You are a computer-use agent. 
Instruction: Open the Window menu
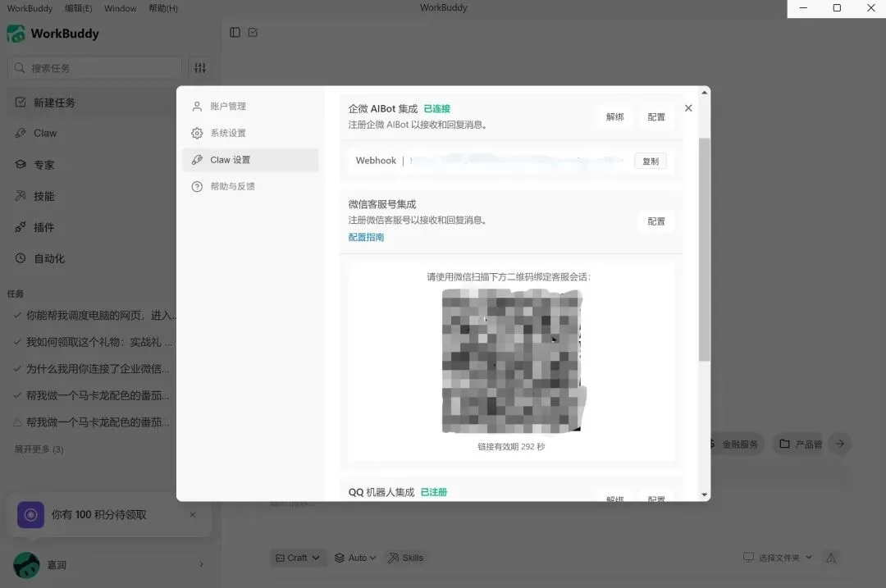121,8
